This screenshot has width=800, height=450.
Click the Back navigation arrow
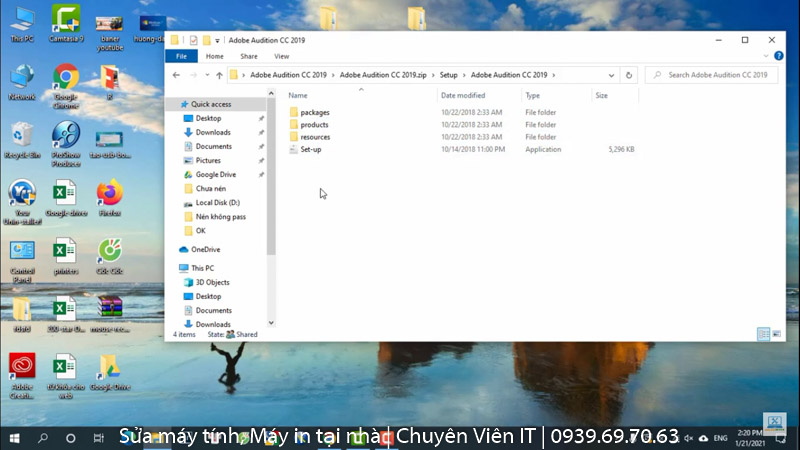176,75
